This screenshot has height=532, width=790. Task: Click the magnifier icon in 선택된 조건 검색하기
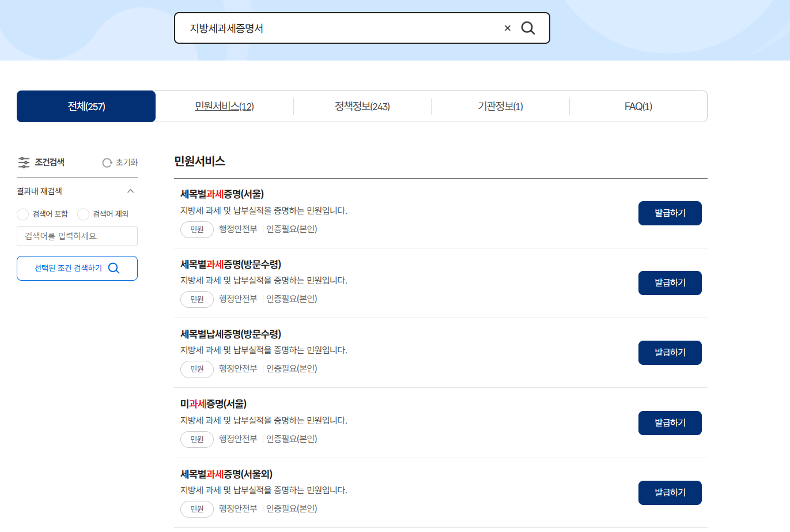(114, 269)
